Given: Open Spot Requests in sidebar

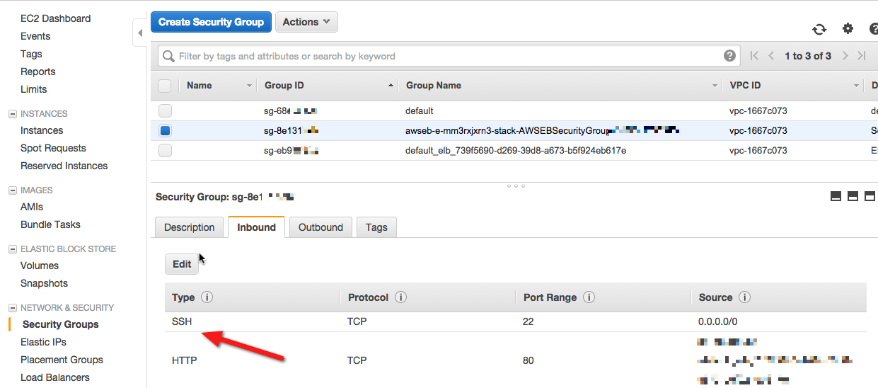Looking at the screenshot, I should click(53, 148).
